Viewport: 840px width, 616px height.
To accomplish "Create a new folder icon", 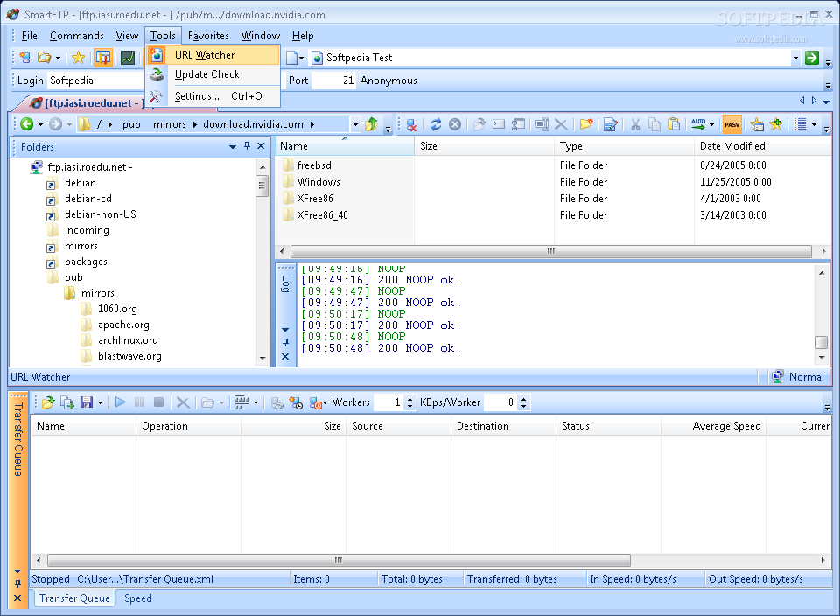I will point(586,124).
